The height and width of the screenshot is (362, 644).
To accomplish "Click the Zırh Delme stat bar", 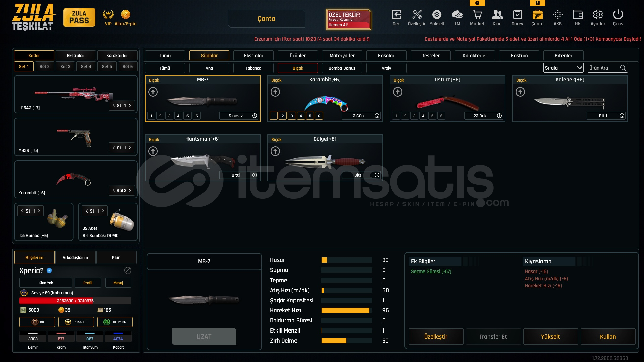I will point(346,341).
